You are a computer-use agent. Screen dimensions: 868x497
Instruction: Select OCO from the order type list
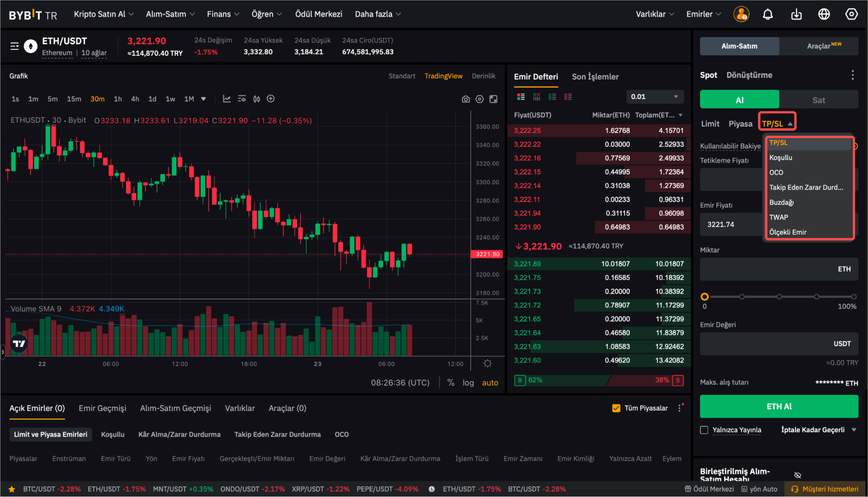pyautogui.click(x=776, y=172)
